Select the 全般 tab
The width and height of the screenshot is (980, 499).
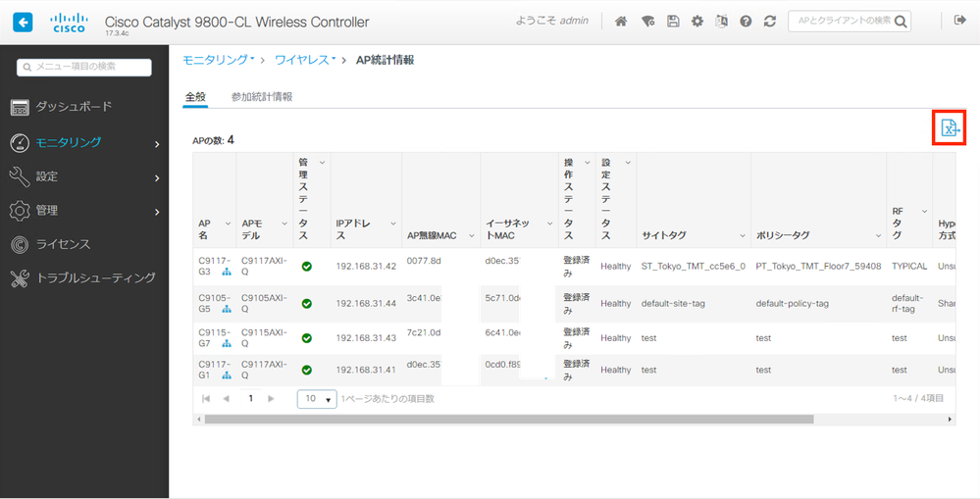pyautogui.click(x=195, y=97)
